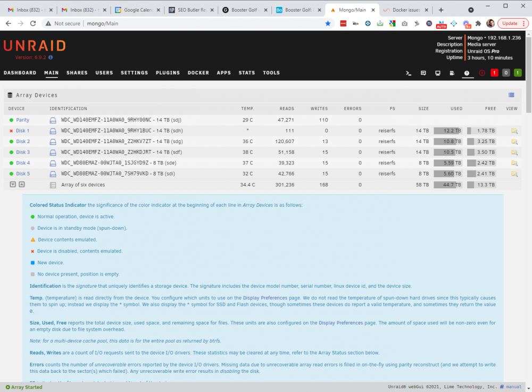The image size is (532, 392).
Task: Go to the Dashboard menu
Action: click(20, 72)
